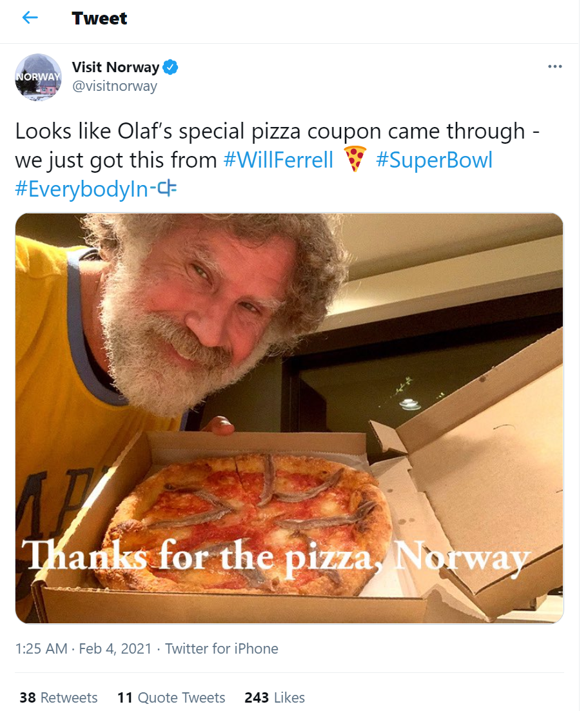View the list of 38 Retweets
Viewport: 588px width, 711px height.
[58, 697]
